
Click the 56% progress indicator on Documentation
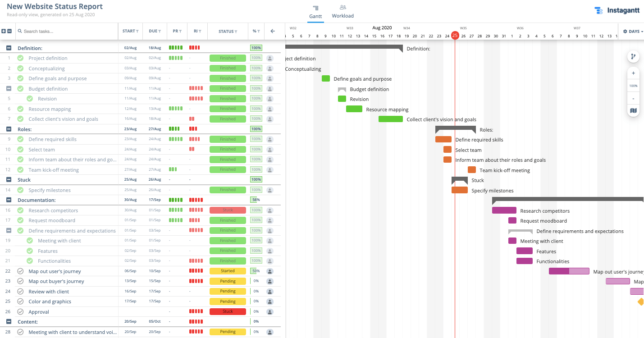pyautogui.click(x=256, y=200)
